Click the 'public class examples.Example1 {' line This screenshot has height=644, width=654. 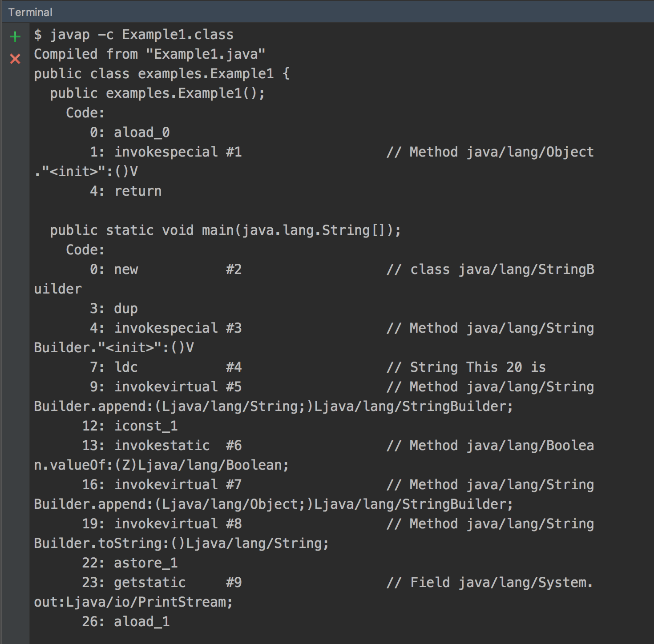(x=161, y=74)
